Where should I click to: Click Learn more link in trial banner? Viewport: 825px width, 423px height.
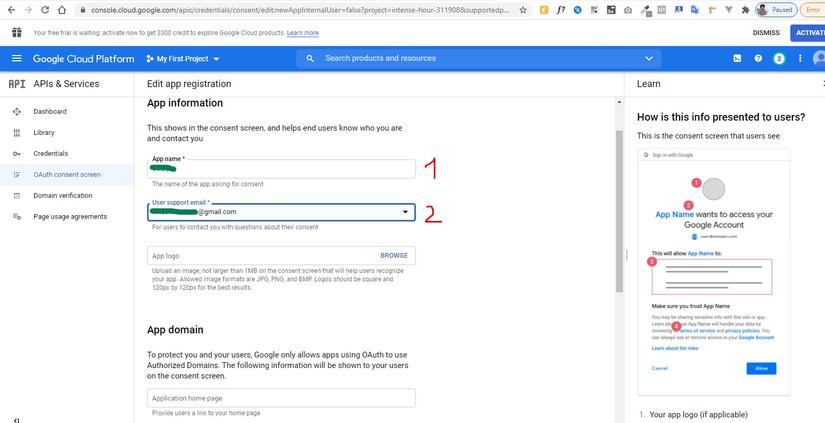click(303, 33)
